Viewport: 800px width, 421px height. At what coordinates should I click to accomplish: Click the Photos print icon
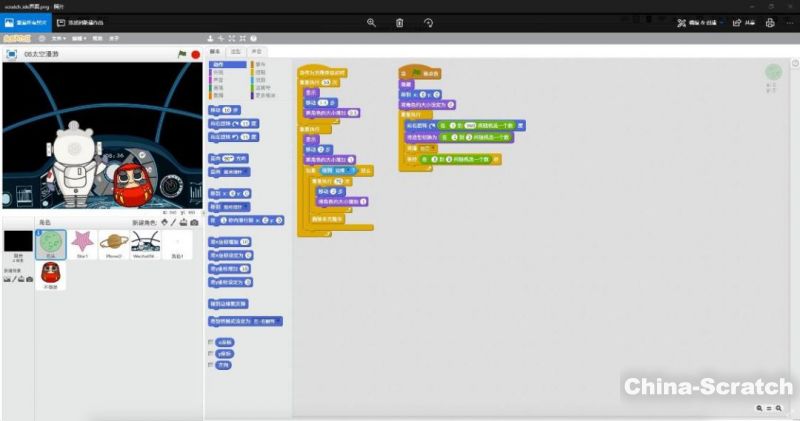pos(770,22)
